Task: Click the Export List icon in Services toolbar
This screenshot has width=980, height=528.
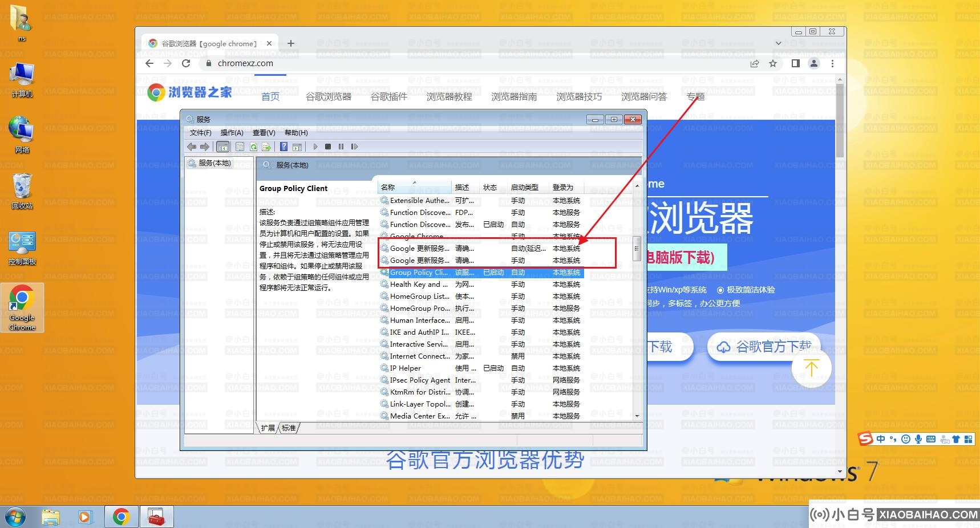Action: pos(266,147)
